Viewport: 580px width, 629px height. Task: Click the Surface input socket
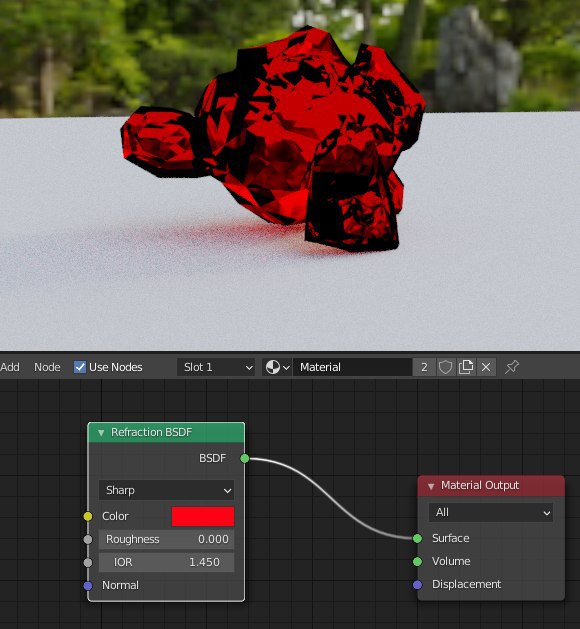(x=418, y=538)
